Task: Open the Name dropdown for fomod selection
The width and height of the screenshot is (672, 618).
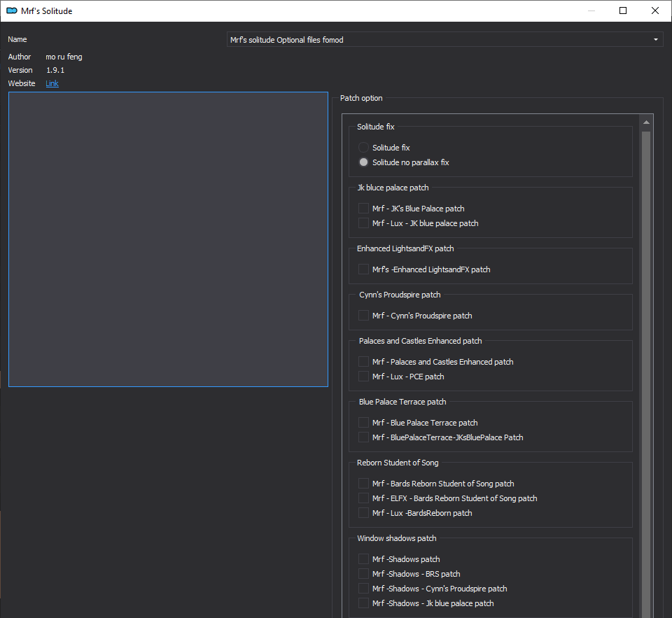Action: (445, 39)
